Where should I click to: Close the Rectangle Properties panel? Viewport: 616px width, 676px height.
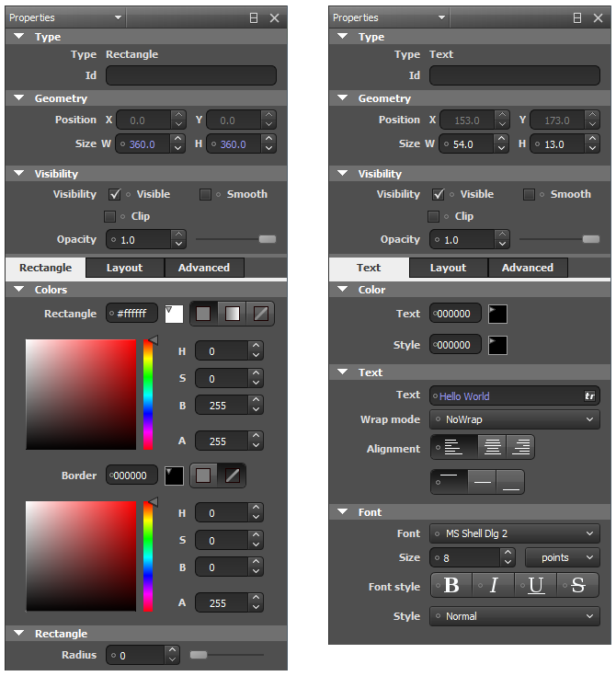(x=274, y=17)
